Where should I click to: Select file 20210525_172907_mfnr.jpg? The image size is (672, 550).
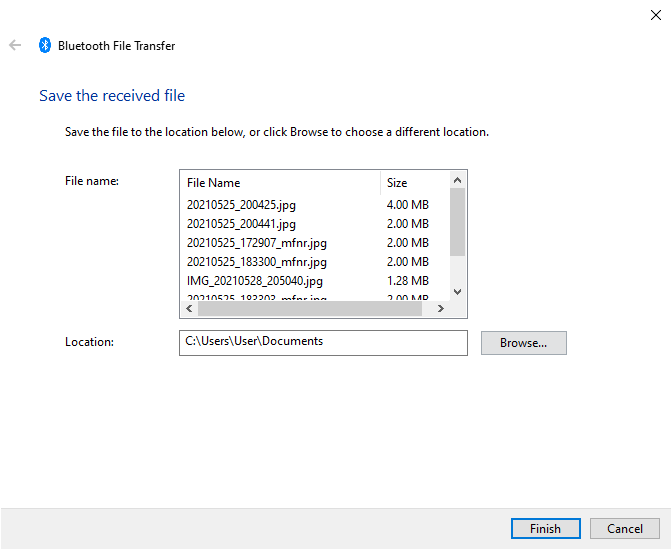257,243
